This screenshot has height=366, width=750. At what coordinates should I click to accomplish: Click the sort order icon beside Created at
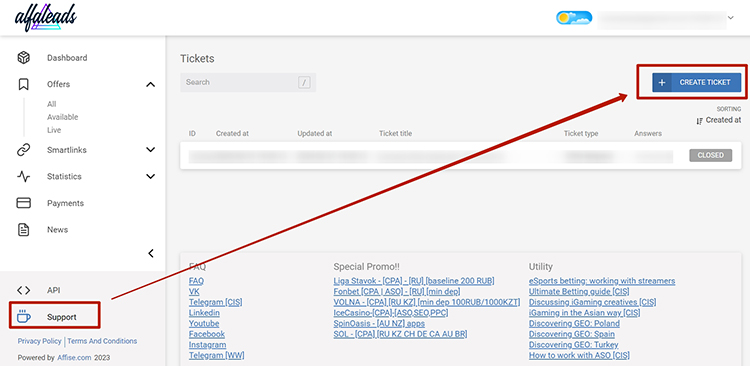pos(699,121)
